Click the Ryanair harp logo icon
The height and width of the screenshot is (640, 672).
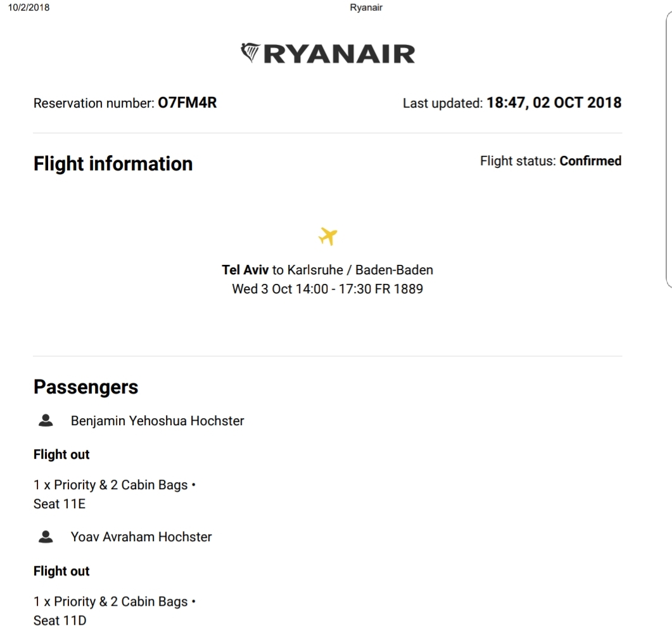click(x=250, y=53)
